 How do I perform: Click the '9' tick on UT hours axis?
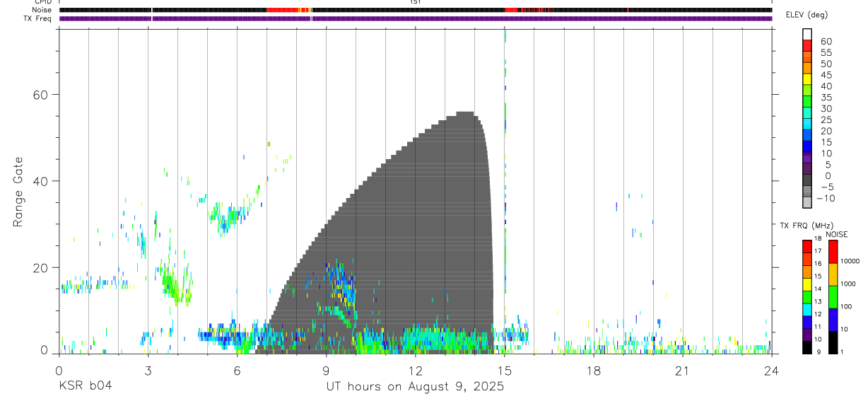327,370
